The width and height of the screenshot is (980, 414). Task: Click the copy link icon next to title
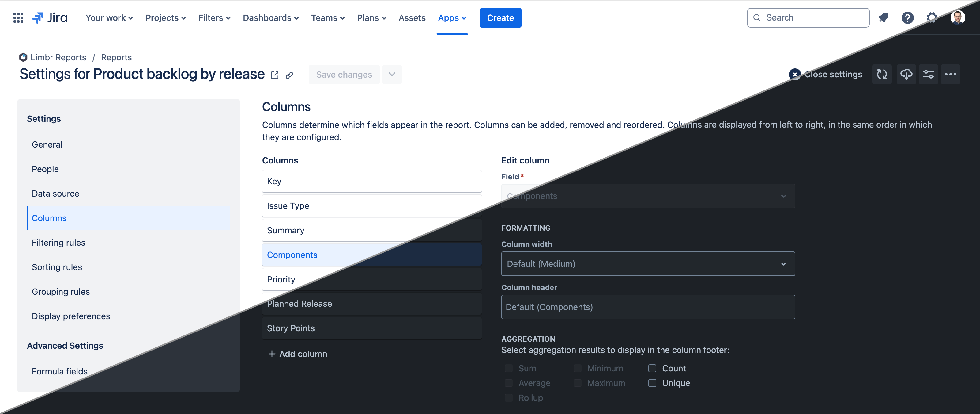tap(289, 75)
